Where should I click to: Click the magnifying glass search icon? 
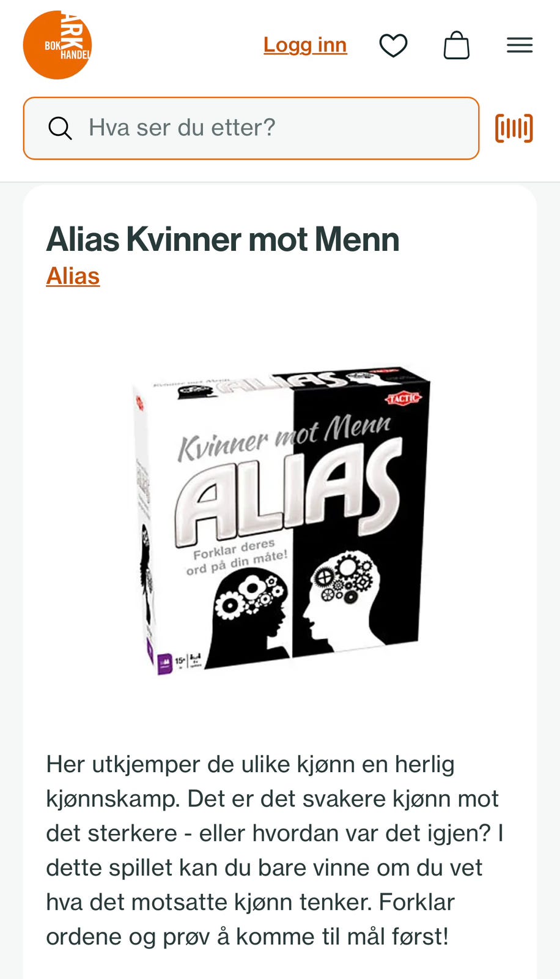point(60,128)
